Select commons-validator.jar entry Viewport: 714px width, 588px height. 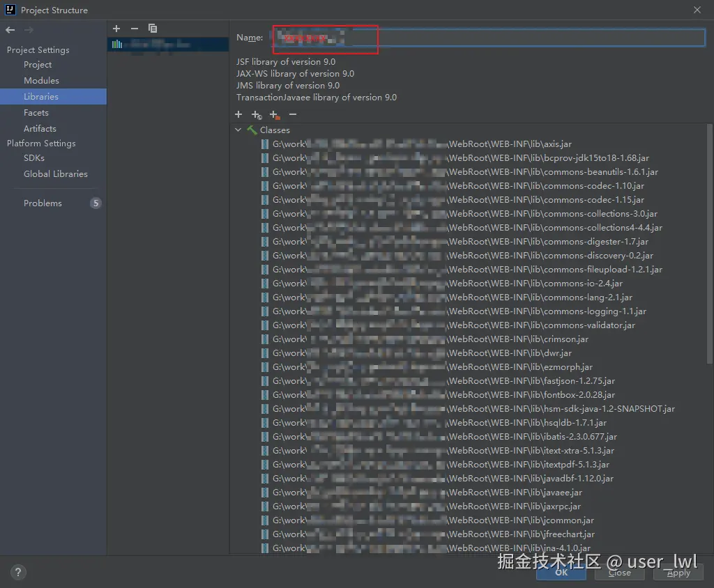tap(448, 325)
